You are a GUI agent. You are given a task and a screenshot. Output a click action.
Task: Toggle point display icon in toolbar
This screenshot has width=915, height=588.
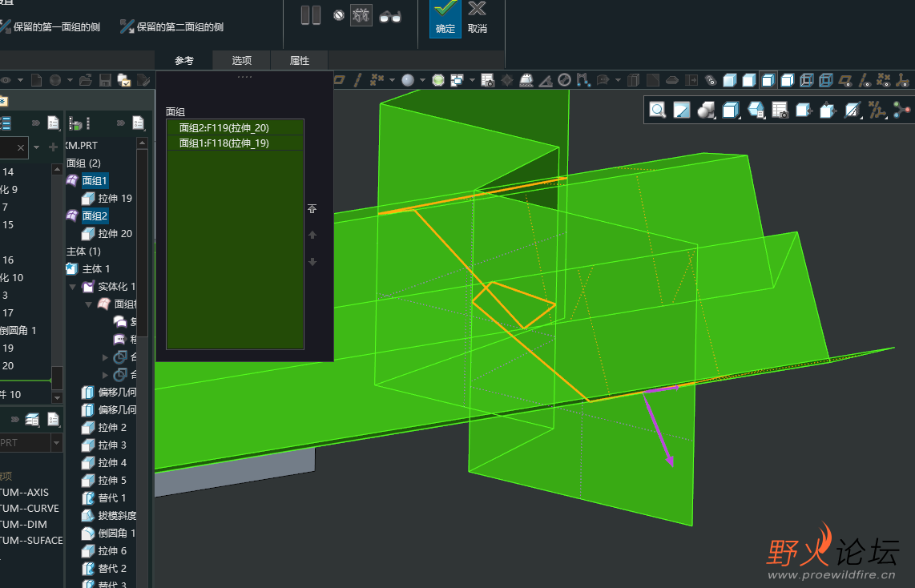tap(377, 80)
